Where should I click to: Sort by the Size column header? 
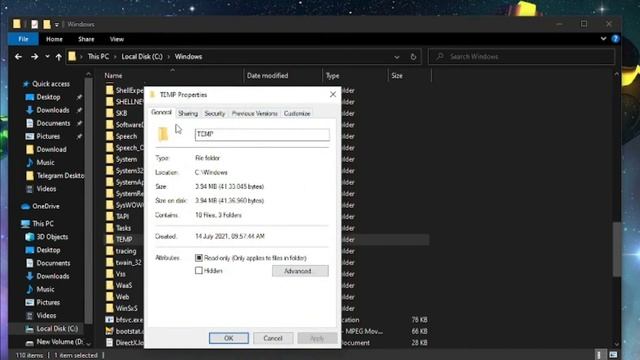tap(397, 76)
